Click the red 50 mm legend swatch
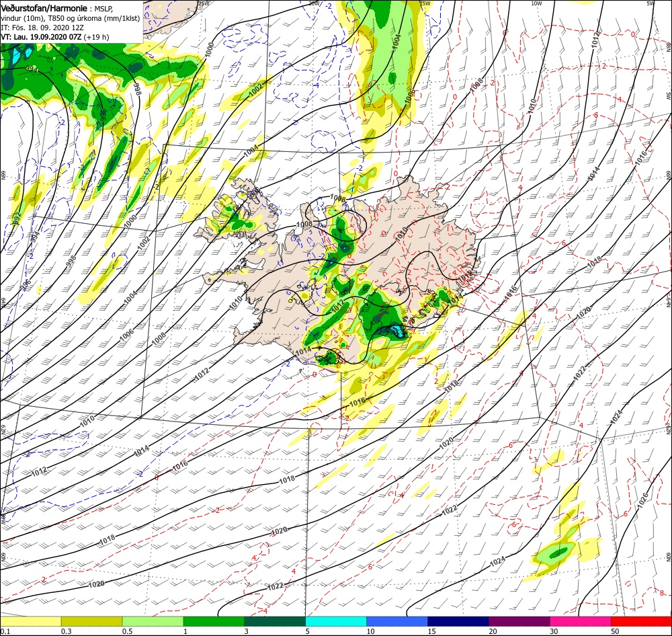672x636 pixels. point(641,621)
